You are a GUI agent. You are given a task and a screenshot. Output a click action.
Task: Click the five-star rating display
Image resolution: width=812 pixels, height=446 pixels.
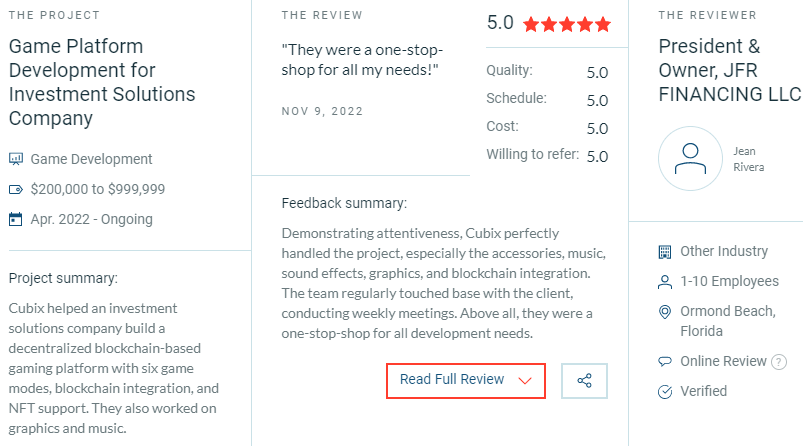coord(567,24)
